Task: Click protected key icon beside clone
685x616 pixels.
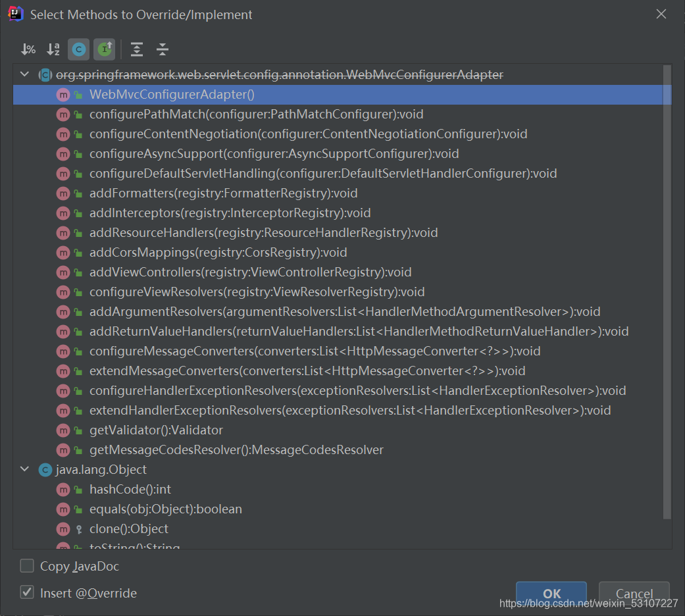Action: tap(79, 530)
